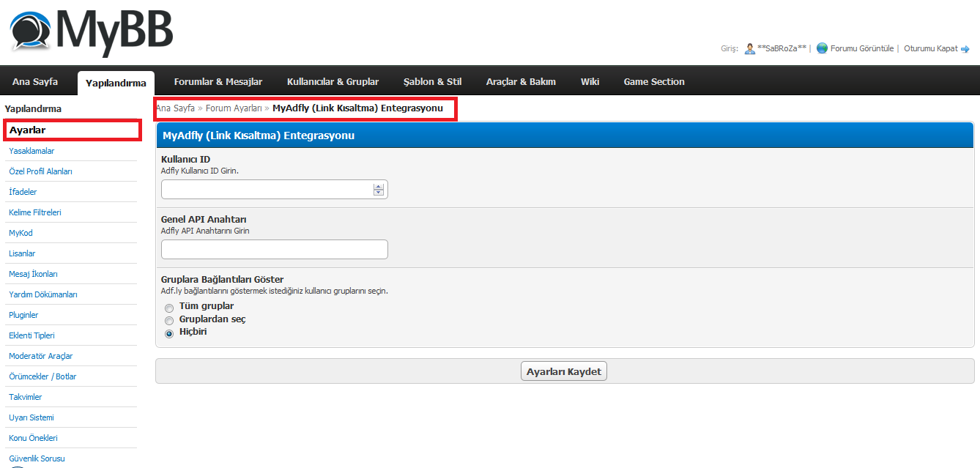Screen dimensions: 980x468
Task: Open the Ana Sayfa tab
Action: click(x=35, y=81)
